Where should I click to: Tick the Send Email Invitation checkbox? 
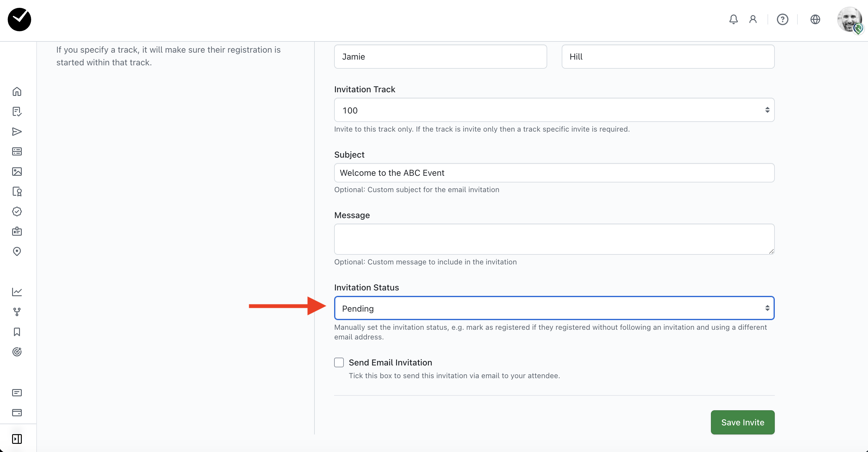[339, 362]
